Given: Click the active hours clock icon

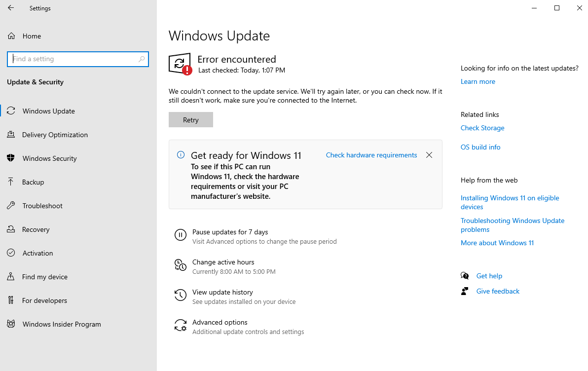Looking at the screenshot, I should tap(181, 265).
